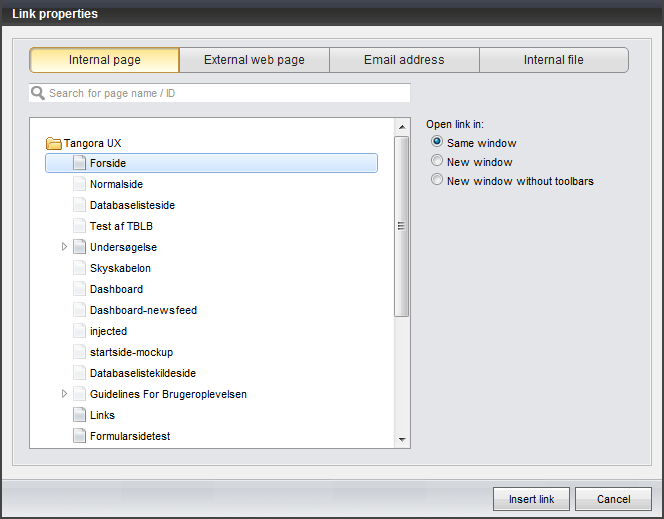Select the Forside page label
The image size is (664, 519).
(x=108, y=163)
